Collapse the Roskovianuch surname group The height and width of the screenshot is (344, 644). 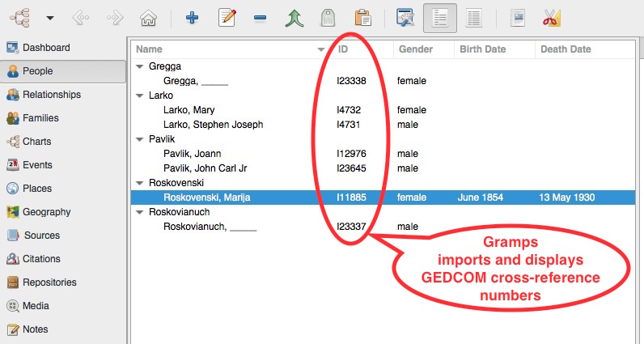click(140, 212)
